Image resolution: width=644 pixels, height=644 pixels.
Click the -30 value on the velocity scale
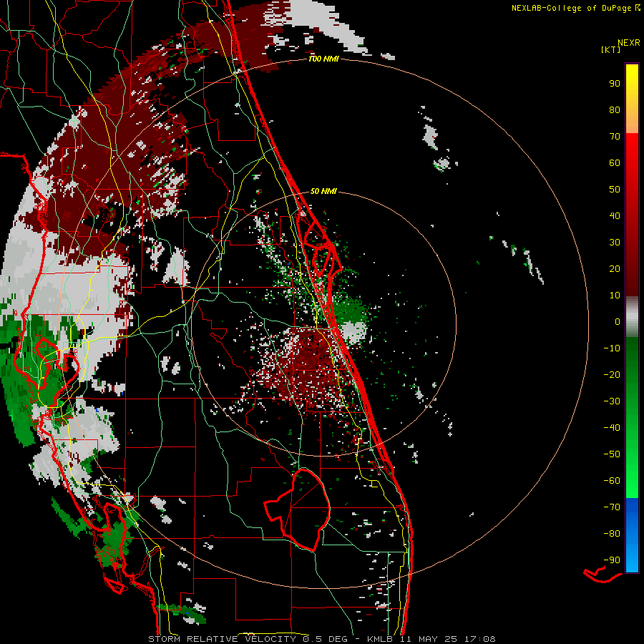tap(612, 401)
